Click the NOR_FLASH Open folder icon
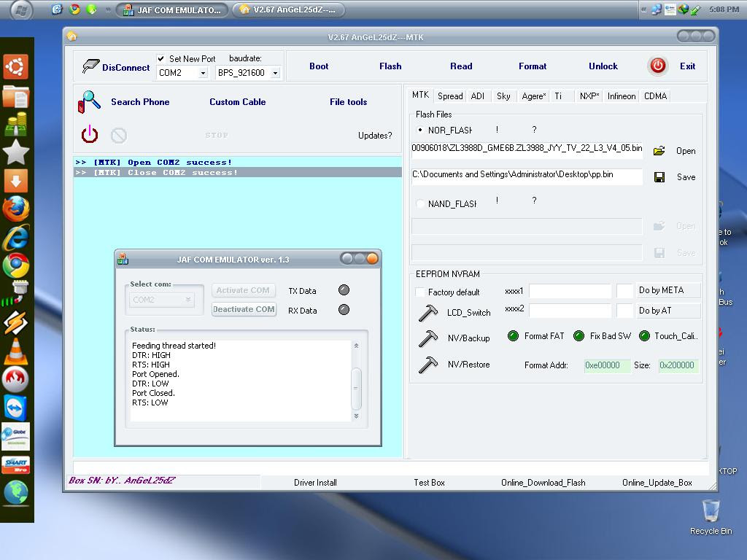This screenshot has height=560, width=747. click(x=659, y=151)
